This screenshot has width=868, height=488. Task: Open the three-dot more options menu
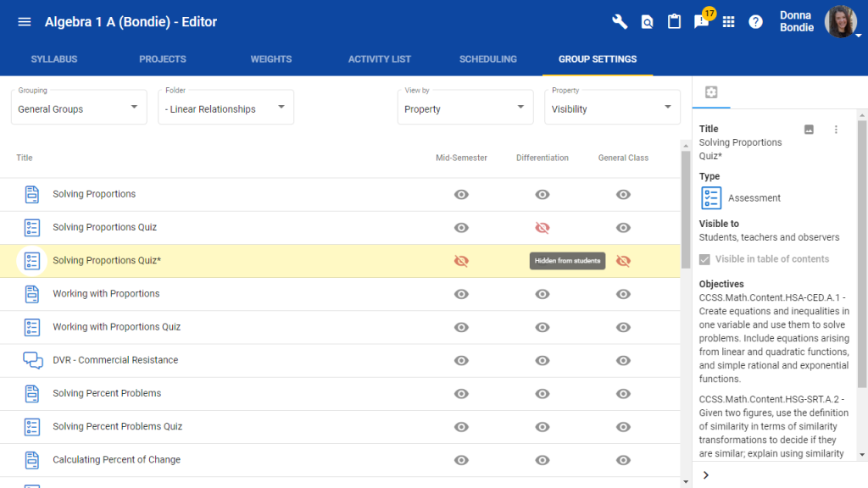click(836, 130)
